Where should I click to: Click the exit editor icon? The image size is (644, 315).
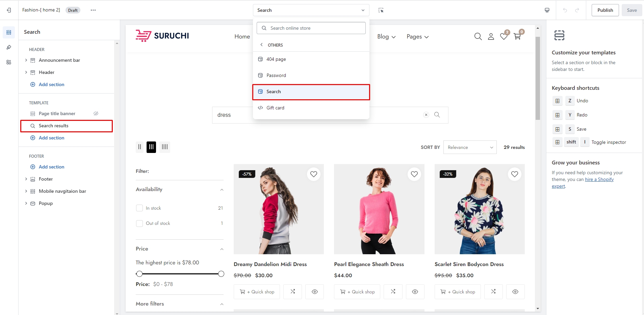tap(9, 10)
